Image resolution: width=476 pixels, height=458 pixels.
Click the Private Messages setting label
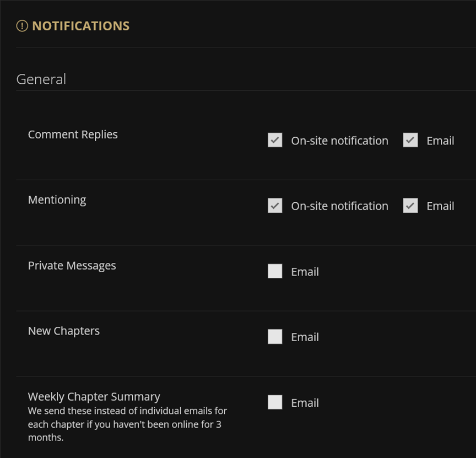tap(72, 266)
